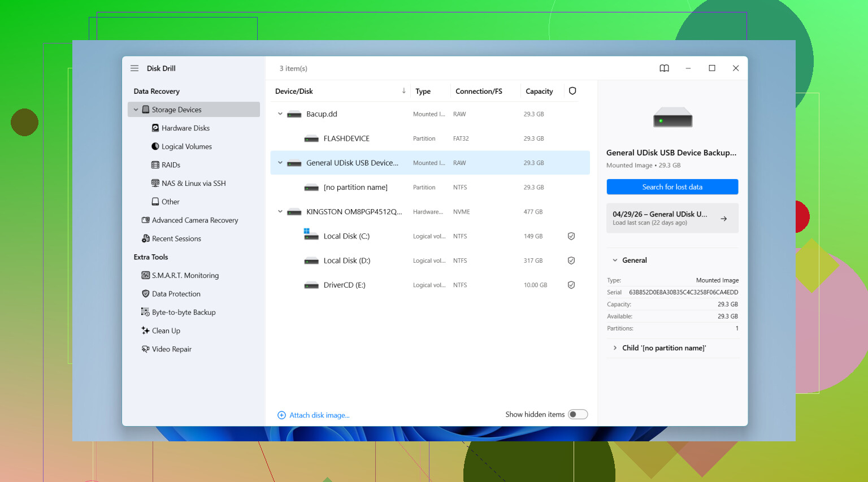
Task: Open Advanced Camera Recovery
Action: (195, 220)
